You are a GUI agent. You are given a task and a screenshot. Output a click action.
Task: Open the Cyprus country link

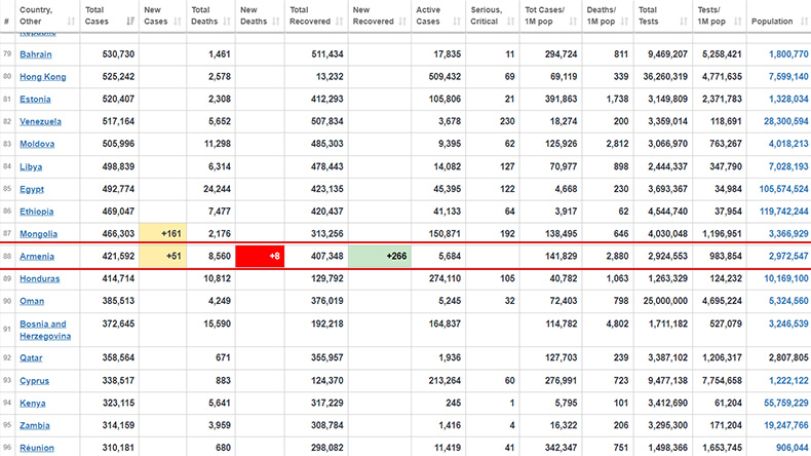click(x=34, y=381)
